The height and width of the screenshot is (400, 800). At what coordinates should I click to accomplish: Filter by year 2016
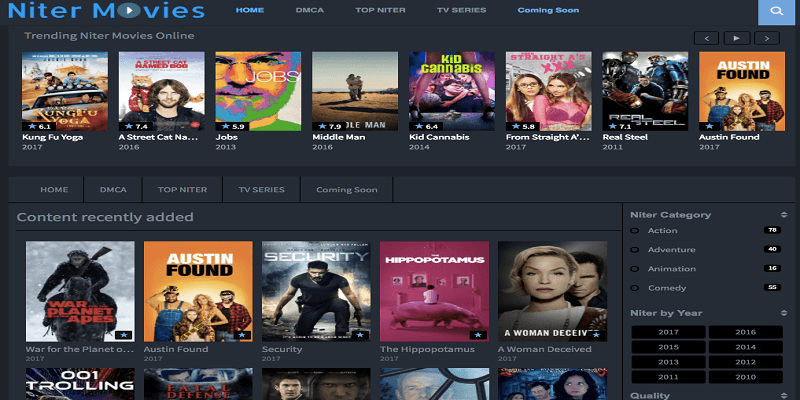coord(745,332)
